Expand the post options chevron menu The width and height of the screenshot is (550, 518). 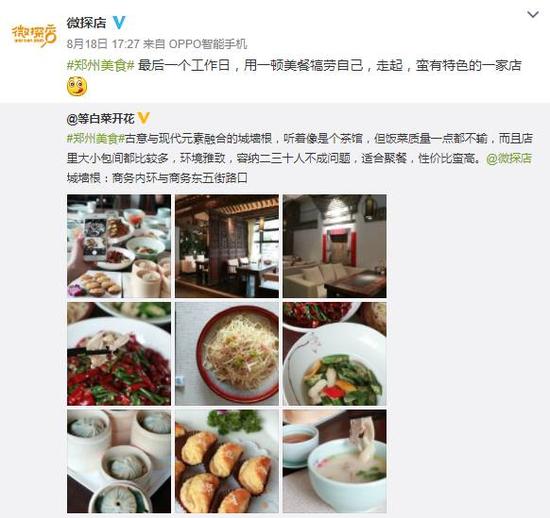click(533, 14)
